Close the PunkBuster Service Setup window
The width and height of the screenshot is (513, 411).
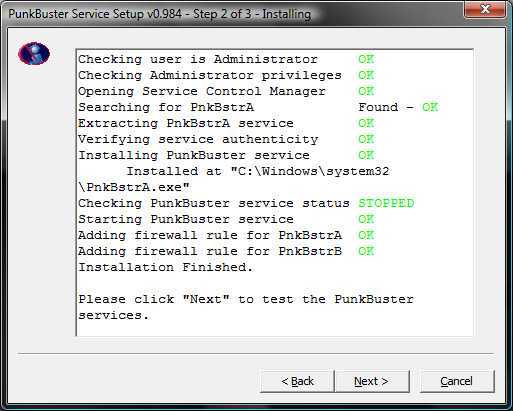[x=485, y=8]
